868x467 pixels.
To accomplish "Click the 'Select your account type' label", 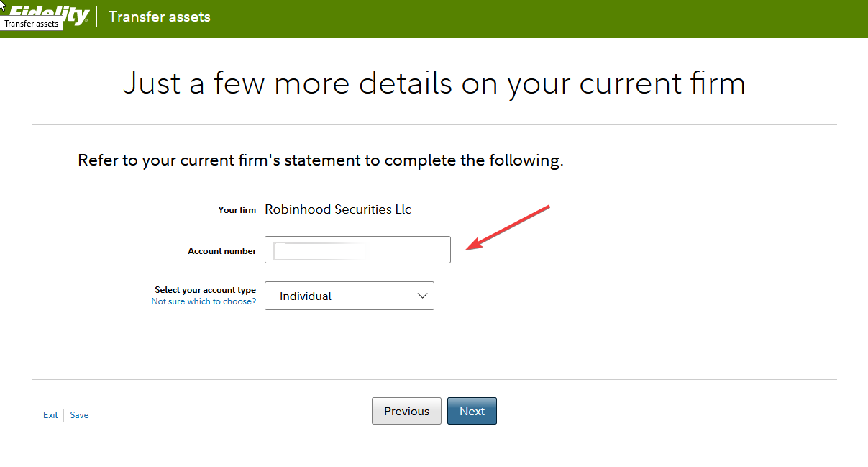I will click(x=205, y=290).
